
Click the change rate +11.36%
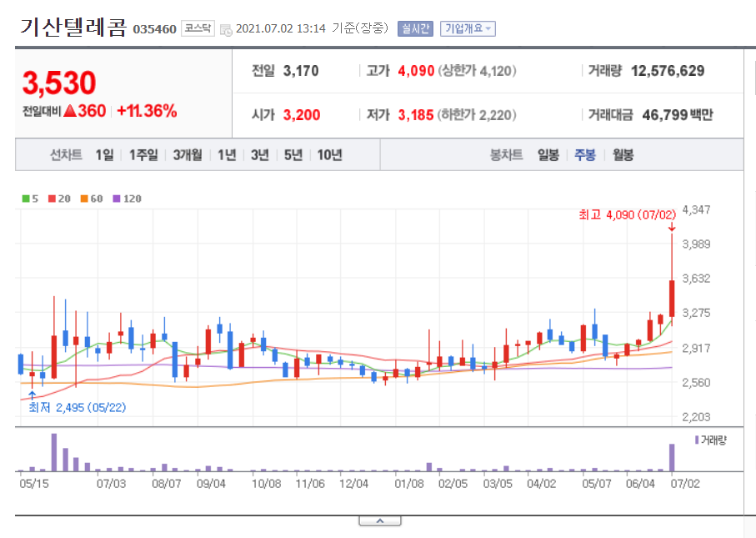pyautogui.click(x=147, y=111)
